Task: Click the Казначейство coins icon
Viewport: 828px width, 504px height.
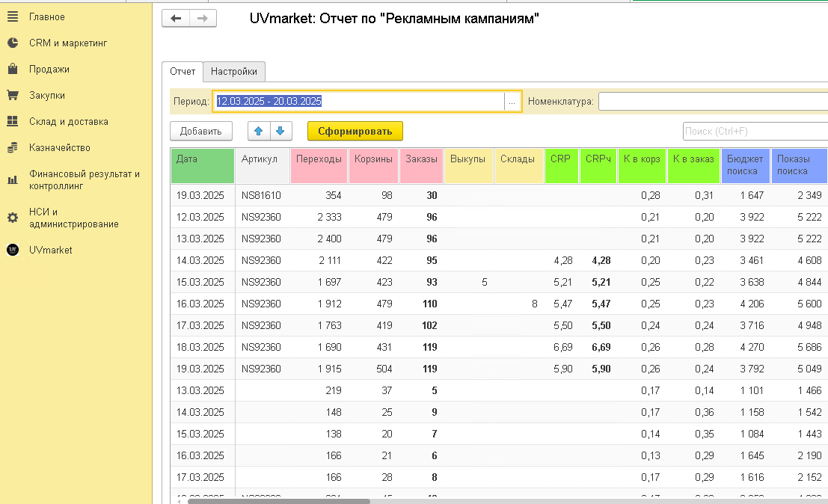Action: (13, 148)
